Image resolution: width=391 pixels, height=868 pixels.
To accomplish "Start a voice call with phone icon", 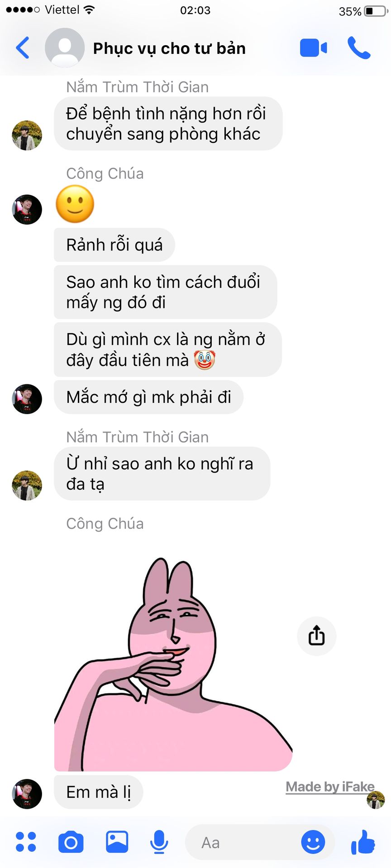I will click(x=359, y=48).
